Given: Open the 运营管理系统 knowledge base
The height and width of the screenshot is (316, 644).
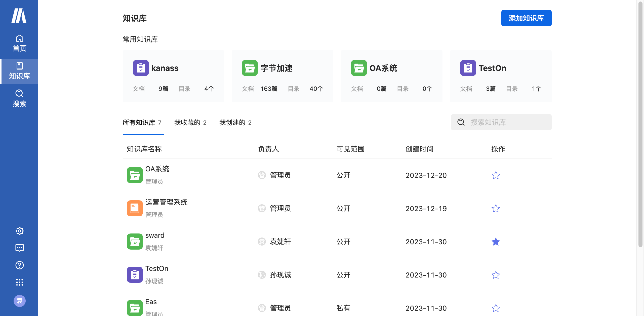Looking at the screenshot, I should coord(166,202).
